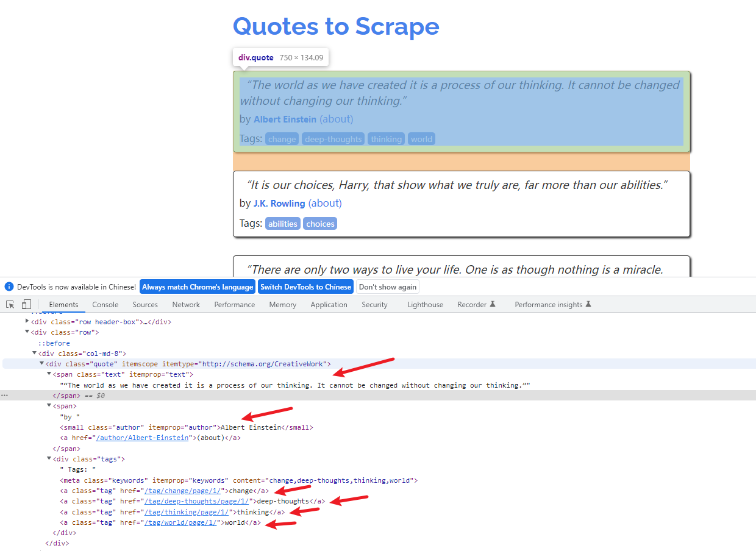The width and height of the screenshot is (756, 551).
Task: Click the change tag on Einstein quote
Action: pos(282,139)
